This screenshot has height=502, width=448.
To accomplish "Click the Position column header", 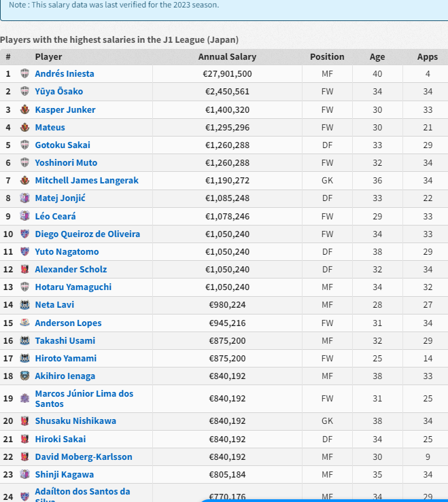I will point(327,57).
